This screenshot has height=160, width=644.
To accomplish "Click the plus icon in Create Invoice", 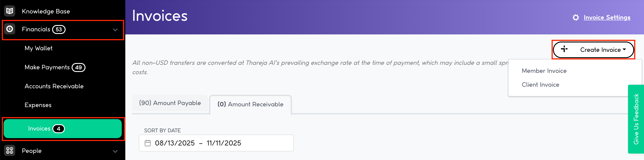I will (x=564, y=49).
